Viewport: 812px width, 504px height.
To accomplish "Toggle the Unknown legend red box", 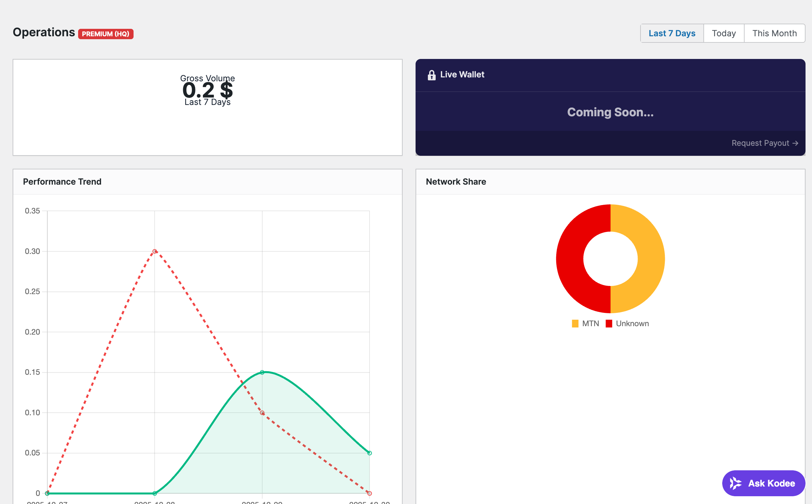I will (x=609, y=324).
